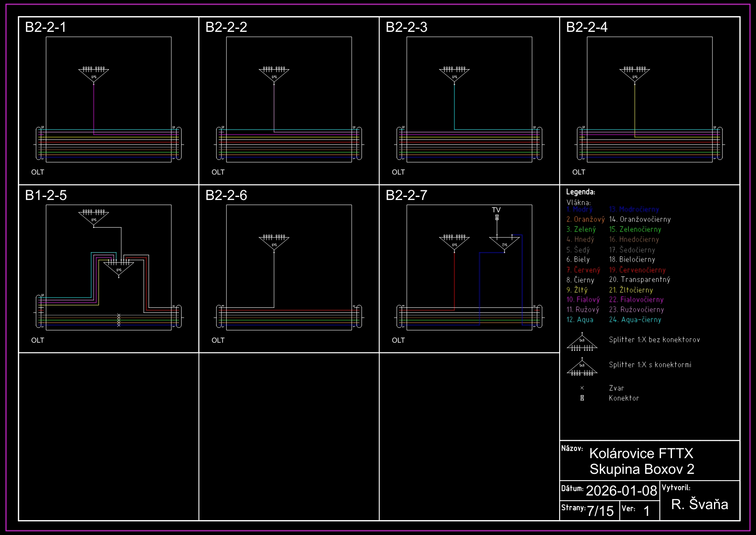This screenshot has height=535, width=756.
Task: Select the yellow '9. Žltý' legend entry
Action: 577,290
